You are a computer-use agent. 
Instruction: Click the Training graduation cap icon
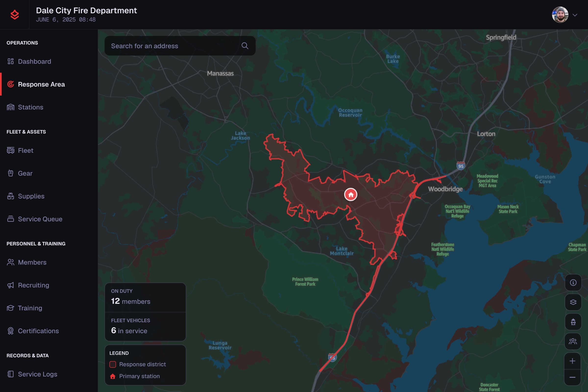click(x=11, y=308)
